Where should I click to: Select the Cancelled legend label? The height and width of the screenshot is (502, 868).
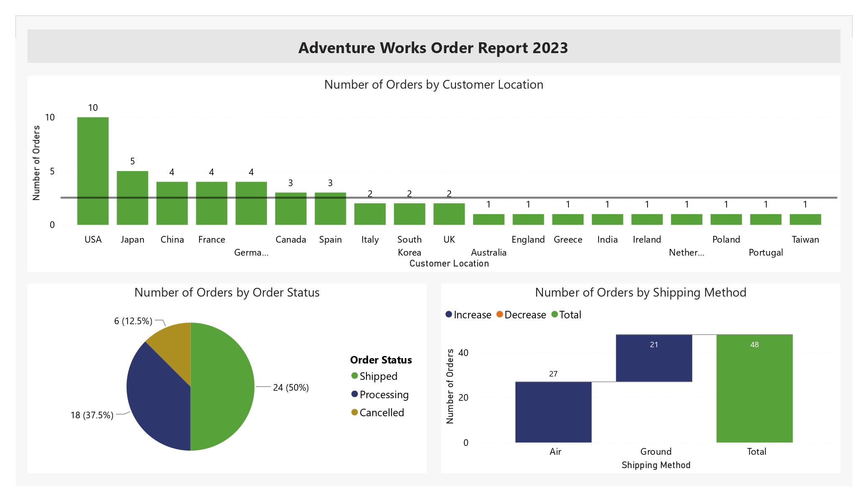pos(382,412)
